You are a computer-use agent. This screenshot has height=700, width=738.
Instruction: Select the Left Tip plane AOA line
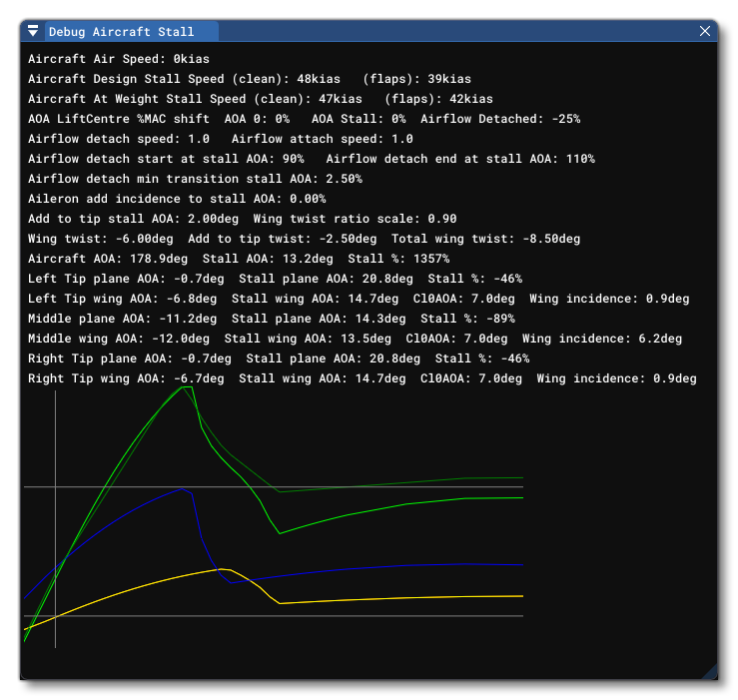[x=275, y=279]
